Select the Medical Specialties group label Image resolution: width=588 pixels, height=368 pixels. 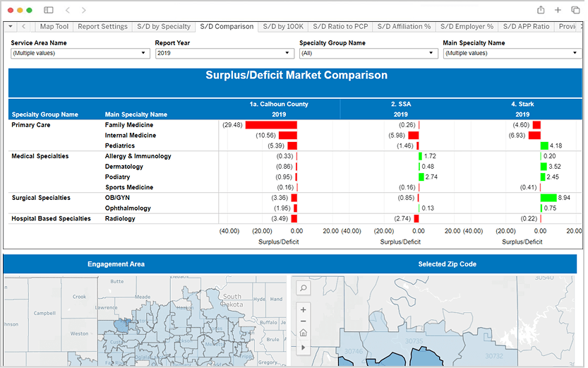(40, 156)
